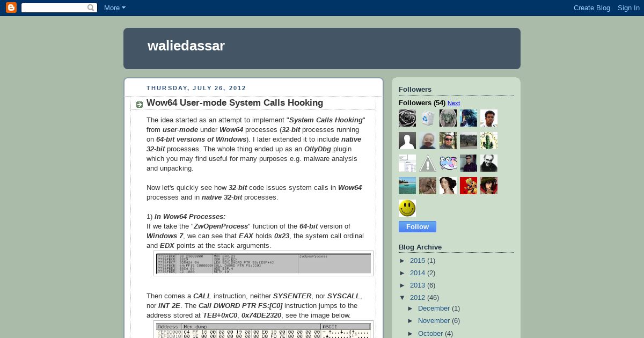The height and width of the screenshot is (338, 644).
Task: Expand the October archive triangle
Action: point(411,334)
